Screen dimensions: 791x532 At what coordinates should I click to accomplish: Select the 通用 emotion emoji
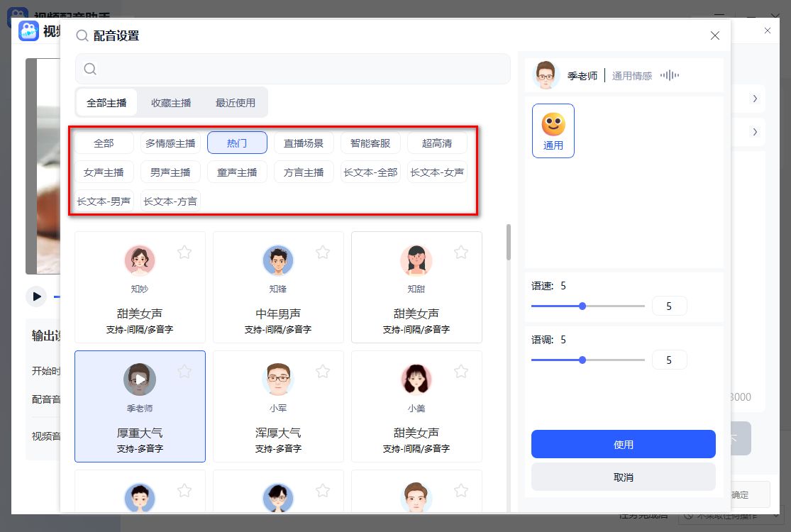pyautogui.click(x=553, y=131)
